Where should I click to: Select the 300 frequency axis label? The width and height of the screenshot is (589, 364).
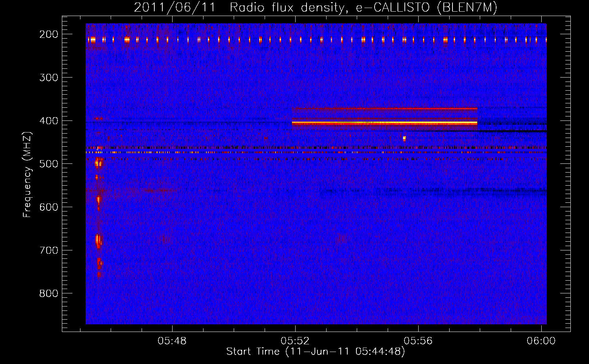pyautogui.click(x=49, y=78)
